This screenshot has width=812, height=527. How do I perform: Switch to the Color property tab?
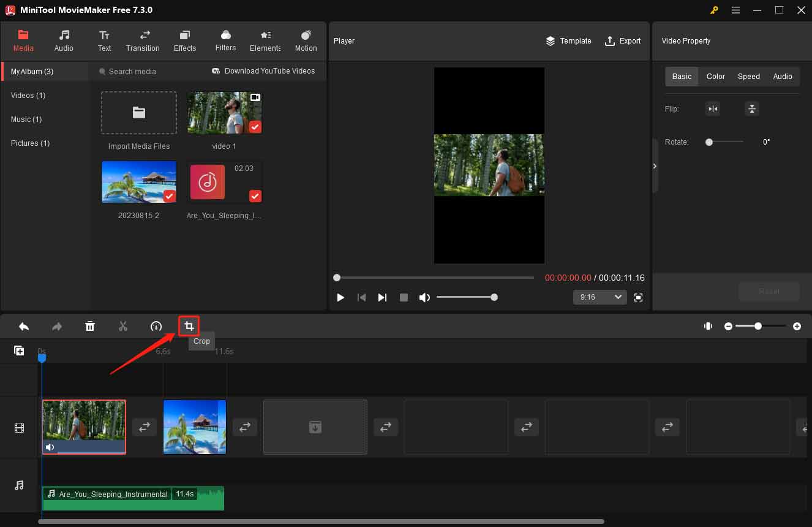[715, 77]
